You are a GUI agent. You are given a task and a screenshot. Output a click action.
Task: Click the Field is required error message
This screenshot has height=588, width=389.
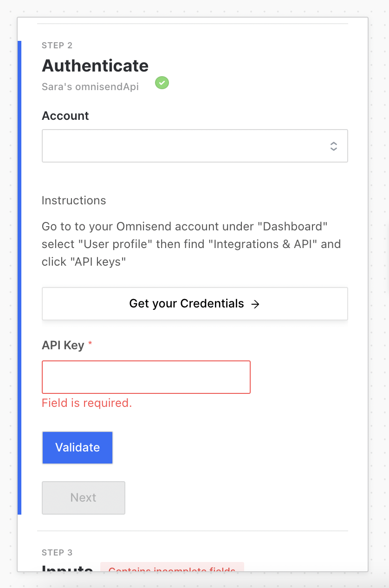87,403
